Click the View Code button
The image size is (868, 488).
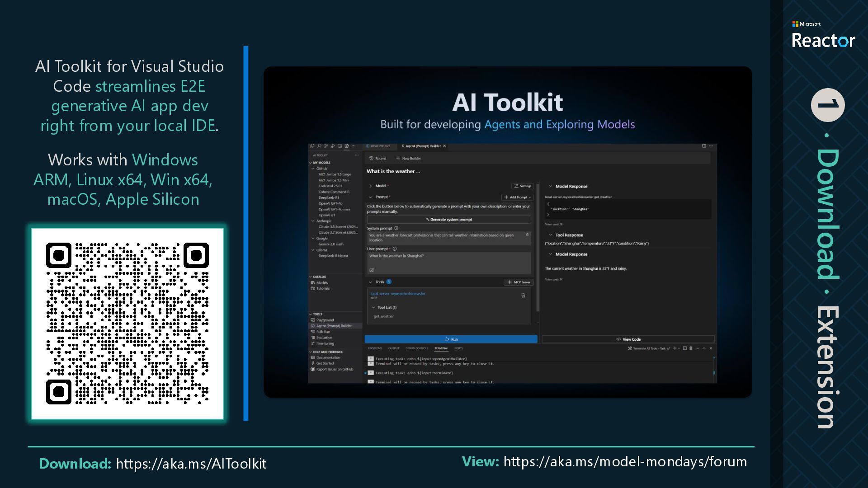(628, 339)
